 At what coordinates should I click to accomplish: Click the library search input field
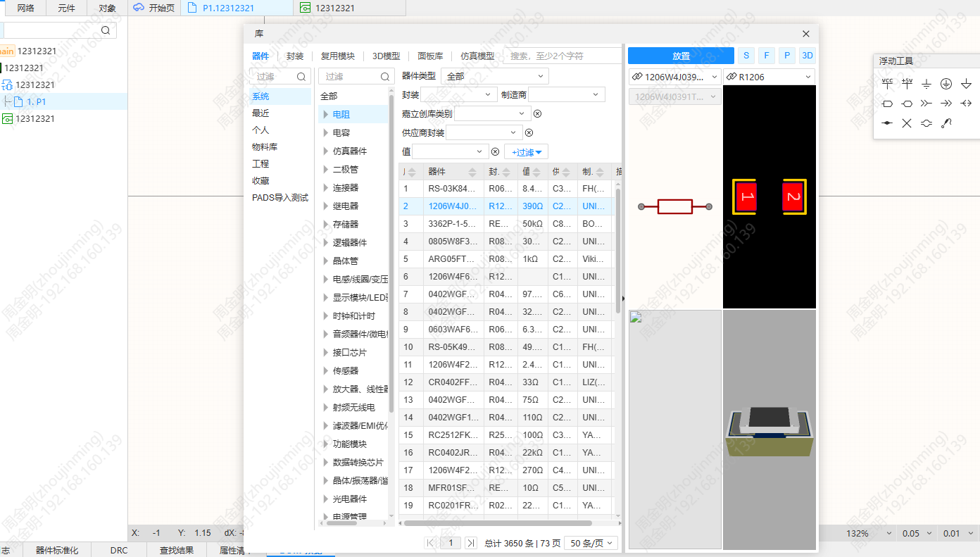point(563,56)
